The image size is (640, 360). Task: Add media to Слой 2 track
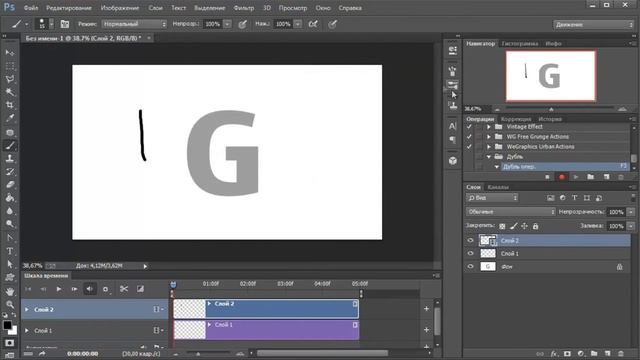pos(426,309)
